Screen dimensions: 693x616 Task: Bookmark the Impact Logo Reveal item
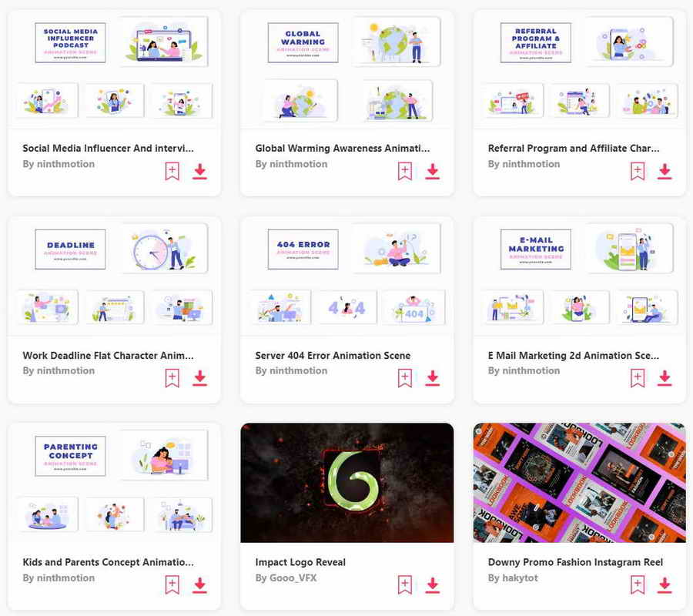click(x=404, y=585)
